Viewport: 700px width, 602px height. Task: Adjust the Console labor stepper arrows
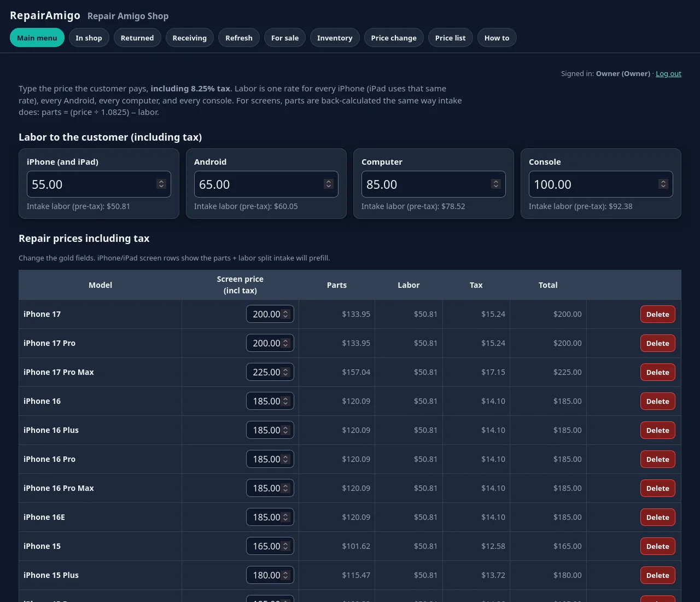663,184
